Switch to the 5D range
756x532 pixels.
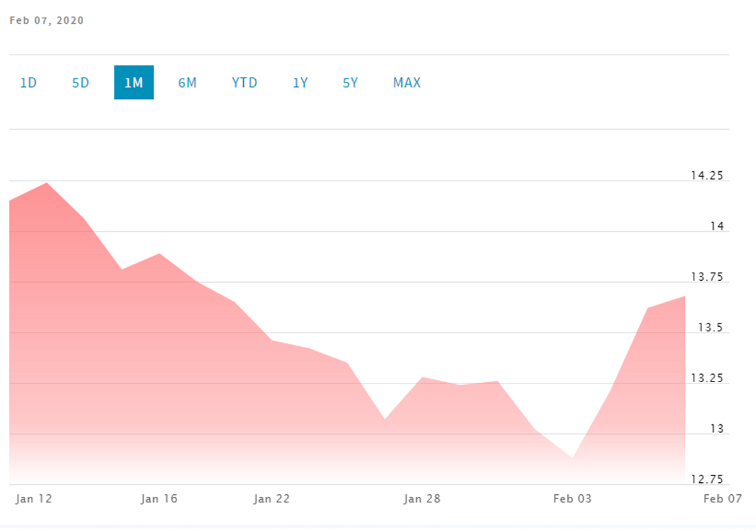pyautogui.click(x=81, y=82)
